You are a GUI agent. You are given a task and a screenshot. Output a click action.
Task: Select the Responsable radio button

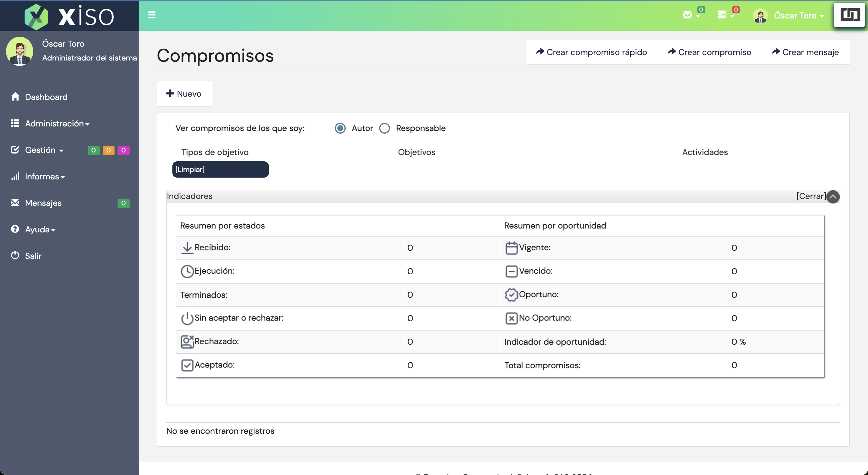point(385,128)
